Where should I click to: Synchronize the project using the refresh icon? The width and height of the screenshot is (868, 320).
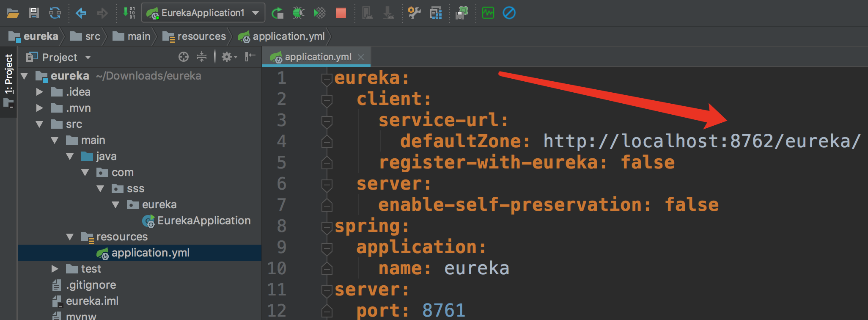(55, 13)
